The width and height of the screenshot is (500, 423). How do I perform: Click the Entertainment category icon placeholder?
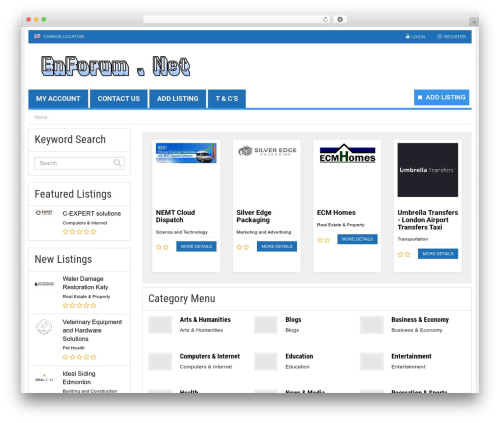tap(372, 362)
